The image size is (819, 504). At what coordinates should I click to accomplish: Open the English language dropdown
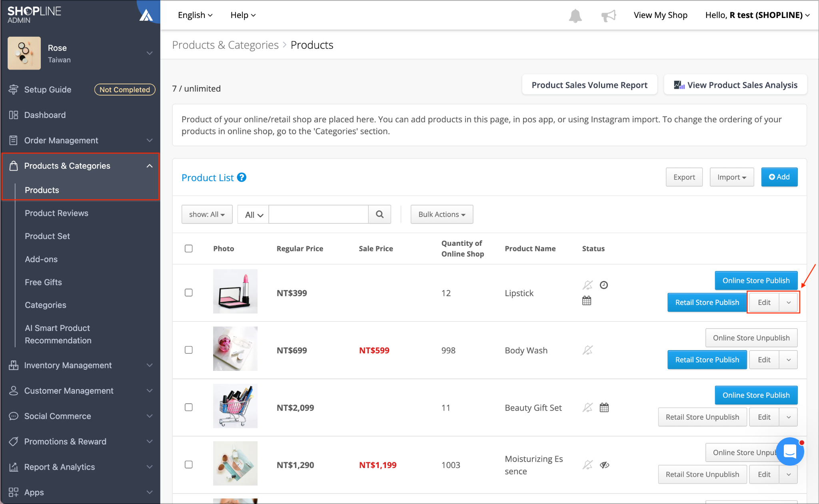point(195,15)
